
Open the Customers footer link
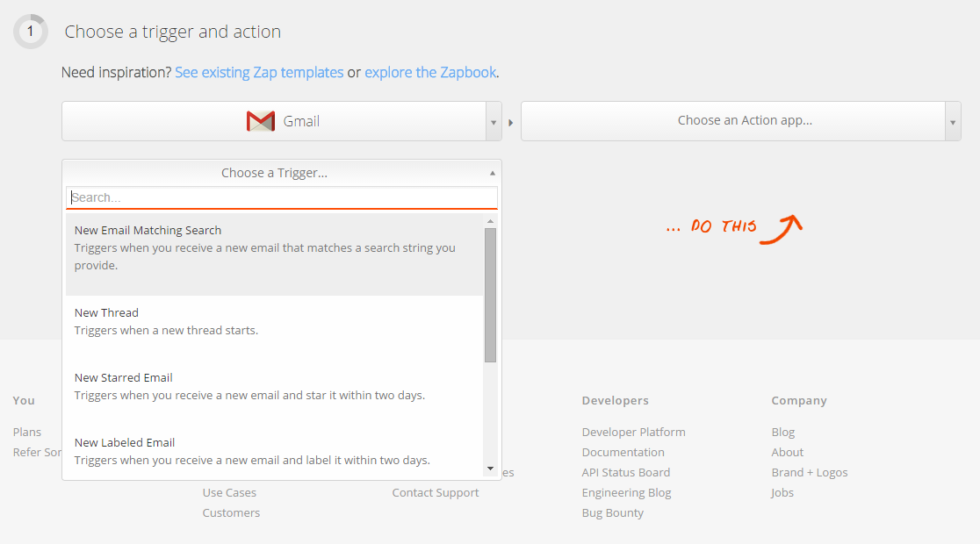[x=231, y=512]
